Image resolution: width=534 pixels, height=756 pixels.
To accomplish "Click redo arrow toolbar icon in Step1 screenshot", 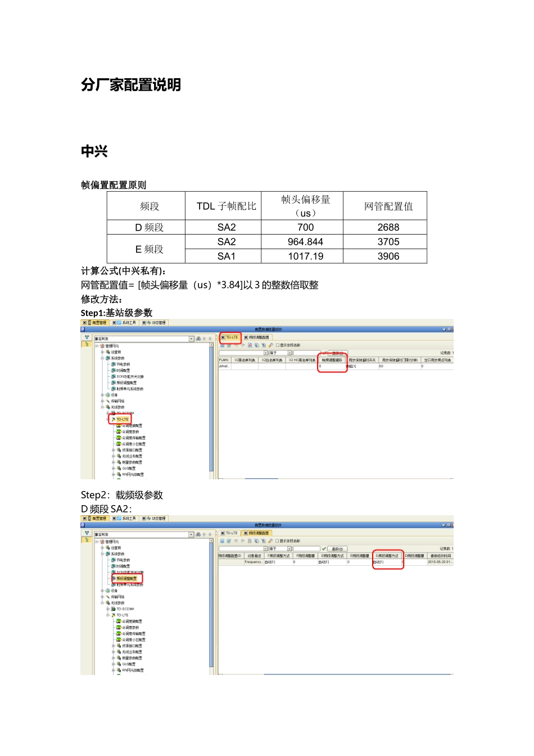I will pyautogui.click(x=243, y=345).
